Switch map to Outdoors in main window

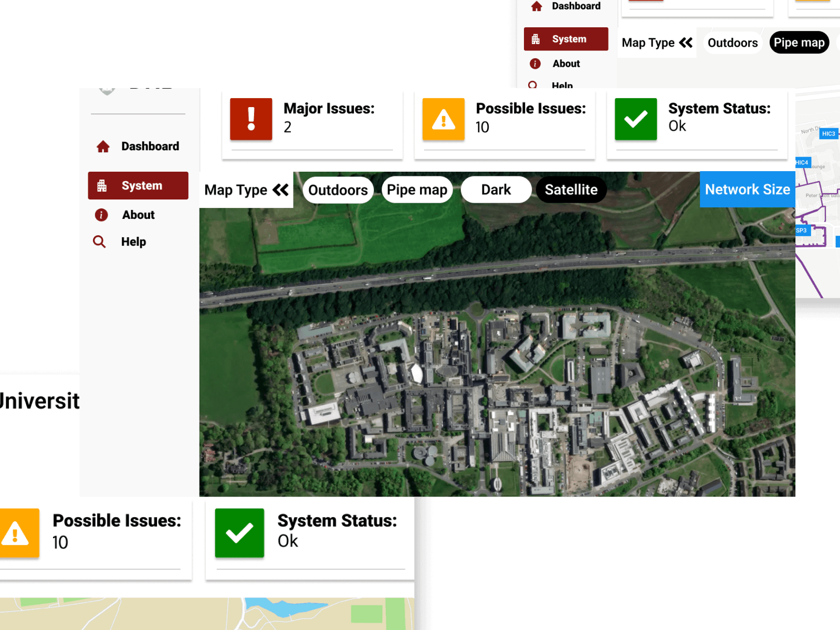[338, 190]
